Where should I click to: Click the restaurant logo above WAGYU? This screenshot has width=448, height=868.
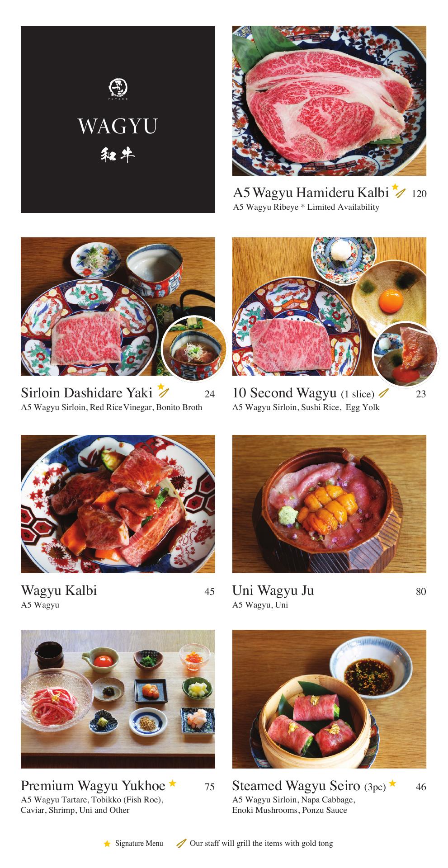(x=118, y=88)
